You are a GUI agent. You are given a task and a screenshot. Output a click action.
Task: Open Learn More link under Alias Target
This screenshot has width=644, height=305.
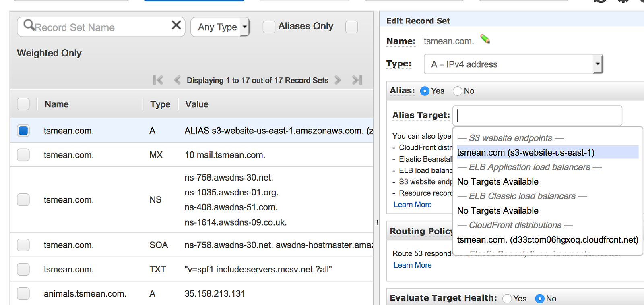tap(413, 205)
